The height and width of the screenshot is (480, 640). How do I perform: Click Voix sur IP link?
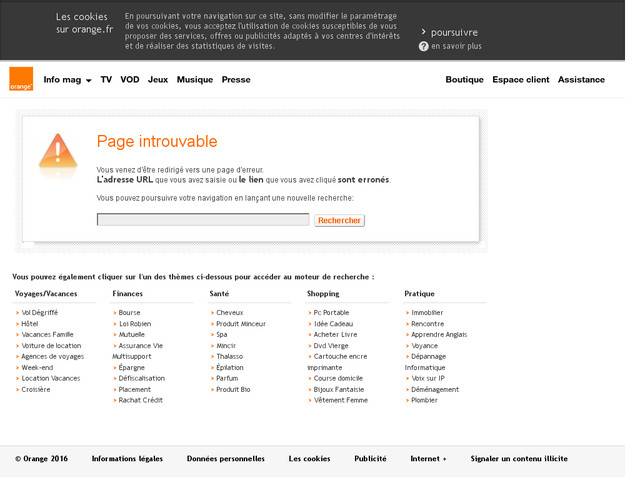point(428,378)
